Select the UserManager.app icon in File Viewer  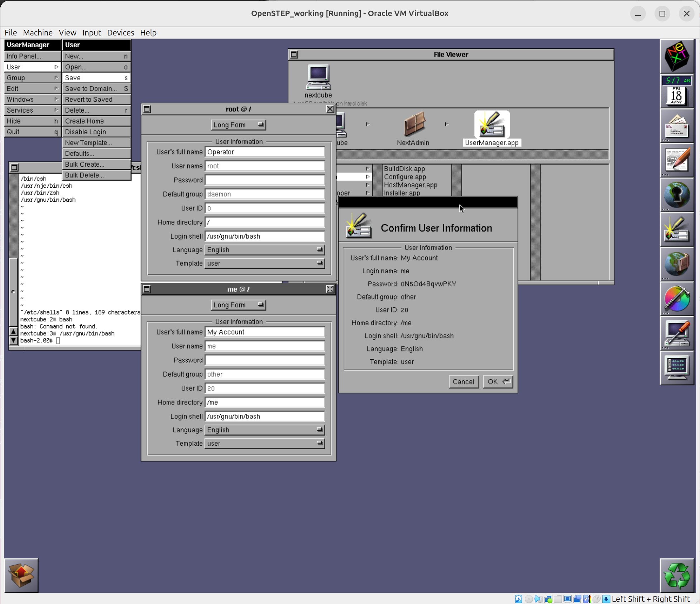click(x=492, y=125)
